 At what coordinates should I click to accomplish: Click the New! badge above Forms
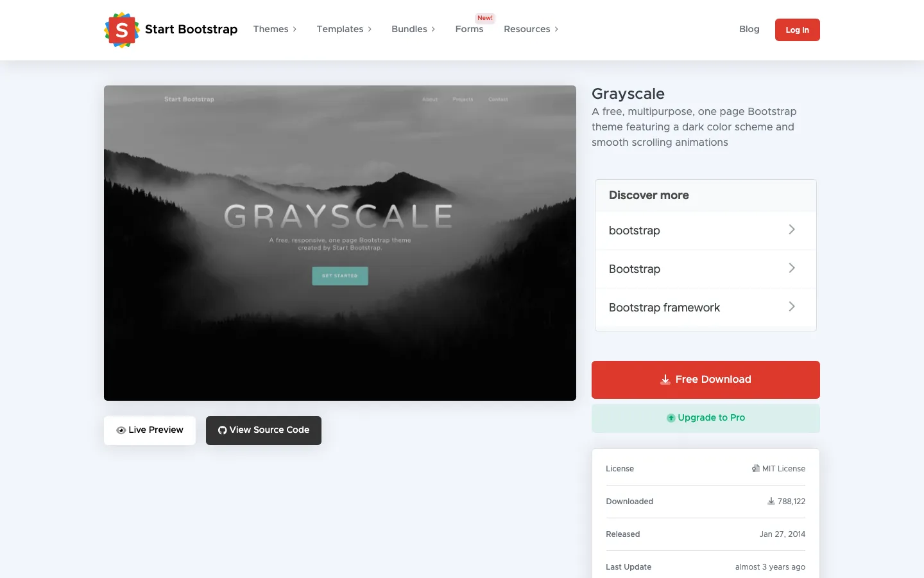485,18
